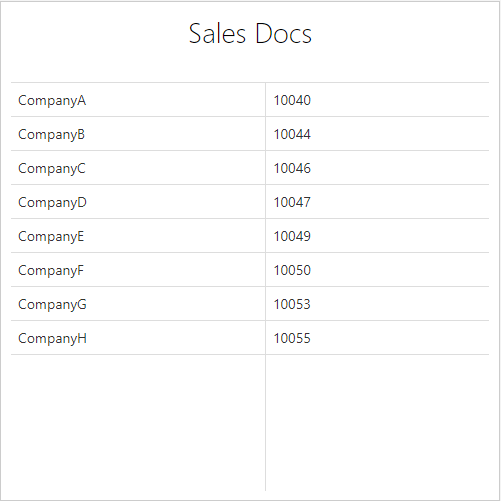Select document number 10049

292,236
